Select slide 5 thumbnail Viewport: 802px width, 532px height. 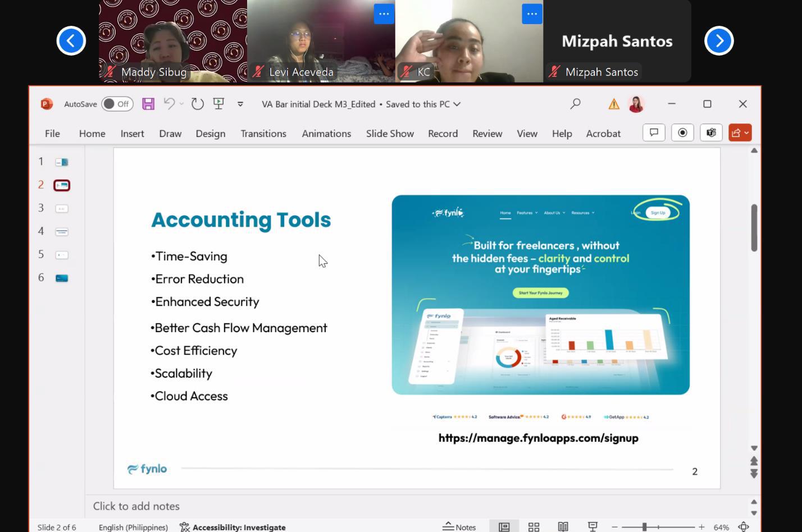tap(62, 255)
